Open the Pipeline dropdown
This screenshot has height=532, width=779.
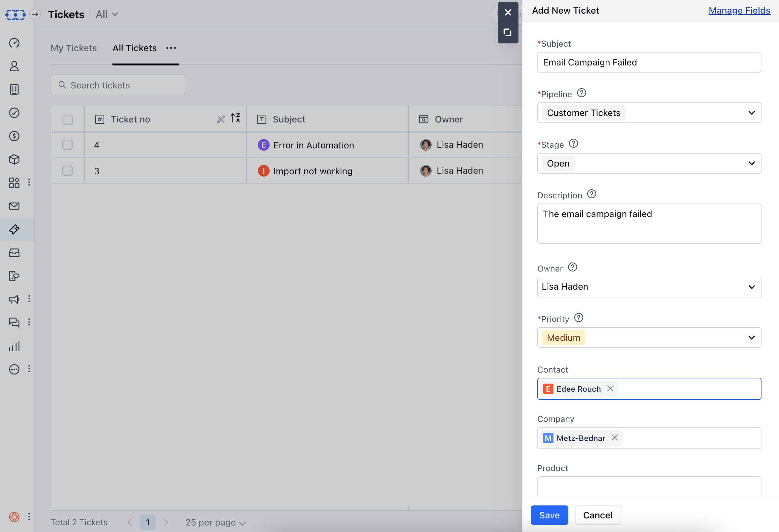pyautogui.click(x=649, y=113)
